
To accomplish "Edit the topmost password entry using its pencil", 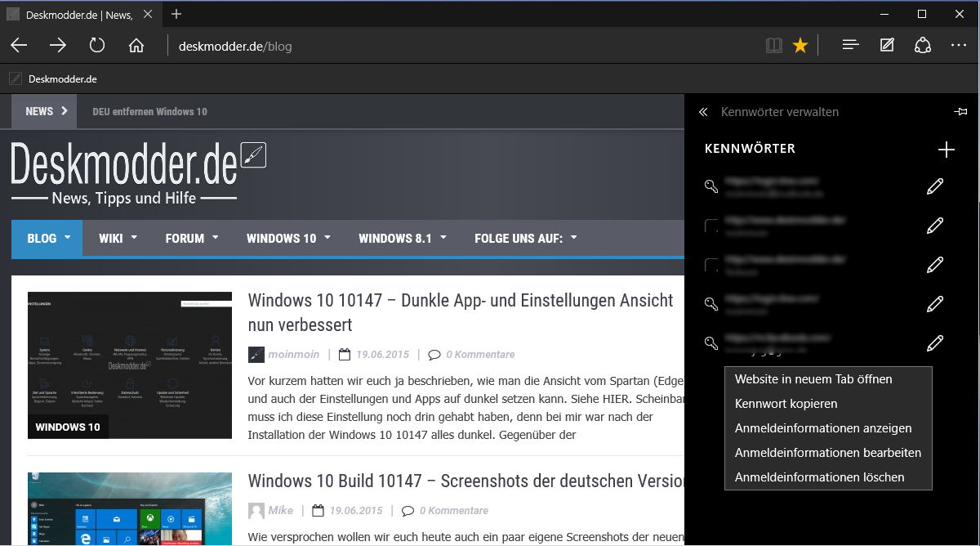I will click(935, 186).
